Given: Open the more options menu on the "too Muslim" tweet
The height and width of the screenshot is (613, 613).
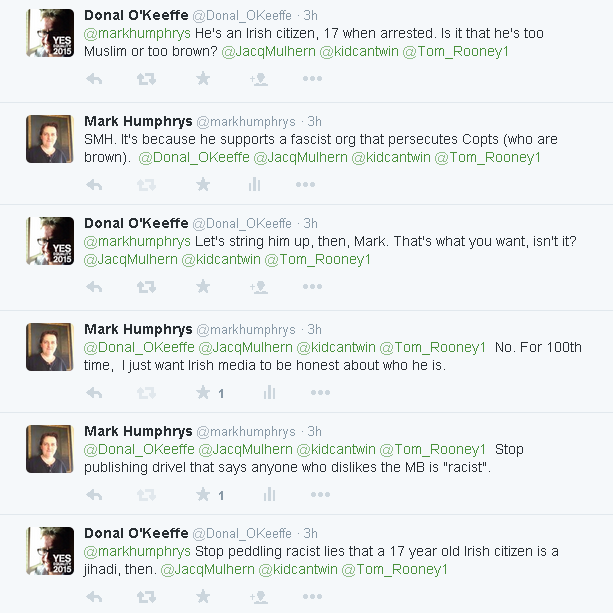Looking at the screenshot, I should [306, 78].
